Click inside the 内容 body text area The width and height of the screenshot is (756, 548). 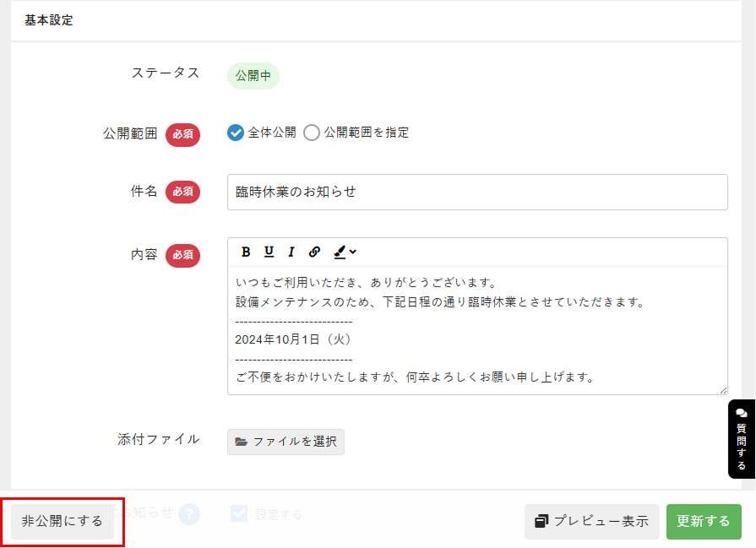coord(477,330)
